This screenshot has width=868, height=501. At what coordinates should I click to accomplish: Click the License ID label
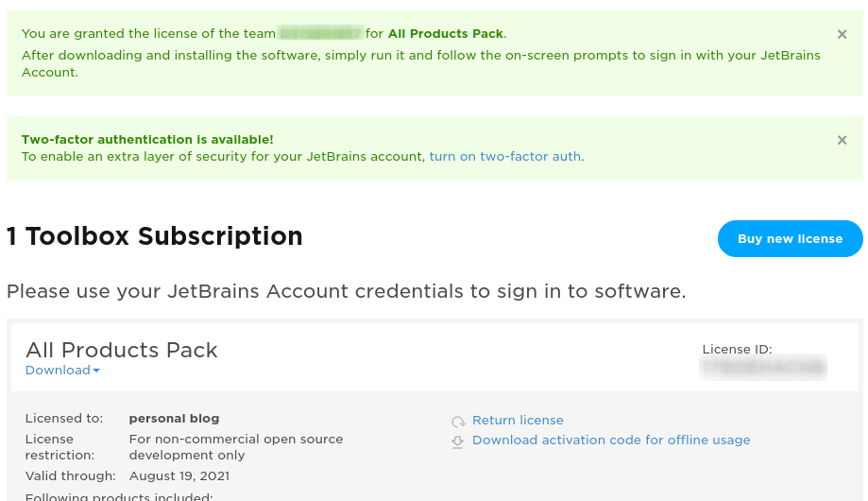click(737, 350)
